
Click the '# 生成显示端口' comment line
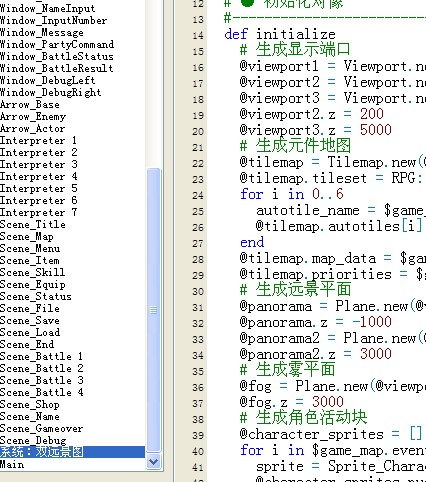[295, 50]
